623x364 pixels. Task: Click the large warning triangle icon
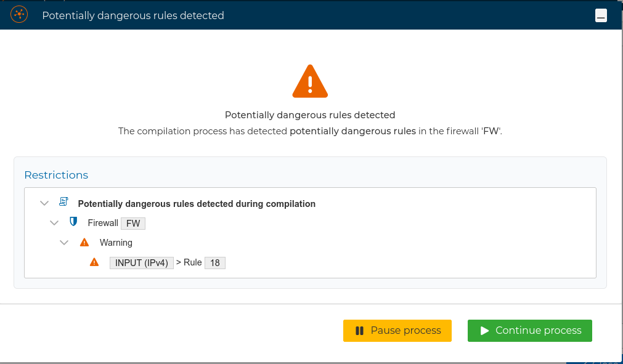point(310,80)
